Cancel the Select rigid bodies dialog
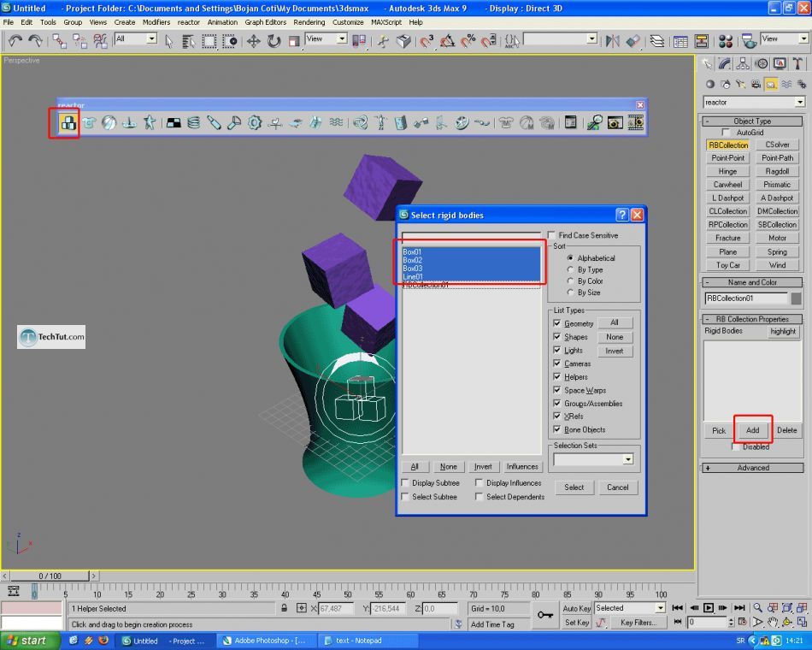The image size is (812, 650). point(617,487)
